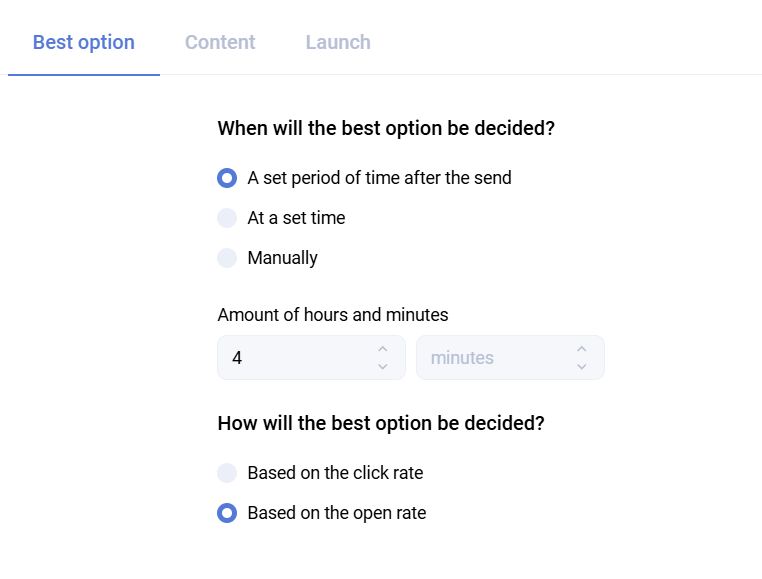Viewport: 762px width, 579px height.
Task: Select the 'Based on the open rate' radio button
Action: 227,513
